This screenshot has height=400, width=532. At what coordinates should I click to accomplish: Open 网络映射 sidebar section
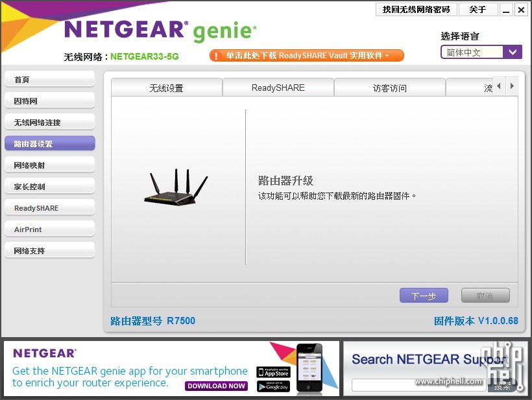(x=49, y=165)
